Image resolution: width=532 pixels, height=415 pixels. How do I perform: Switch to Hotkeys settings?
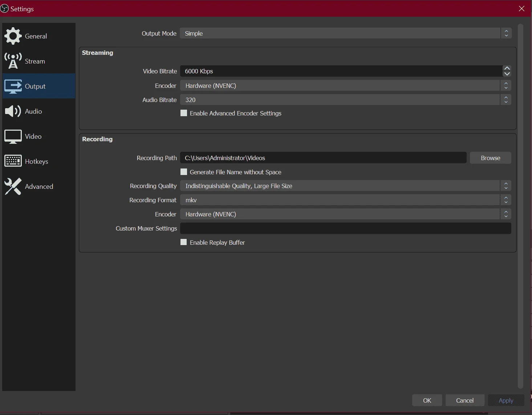[x=39, y=161]
